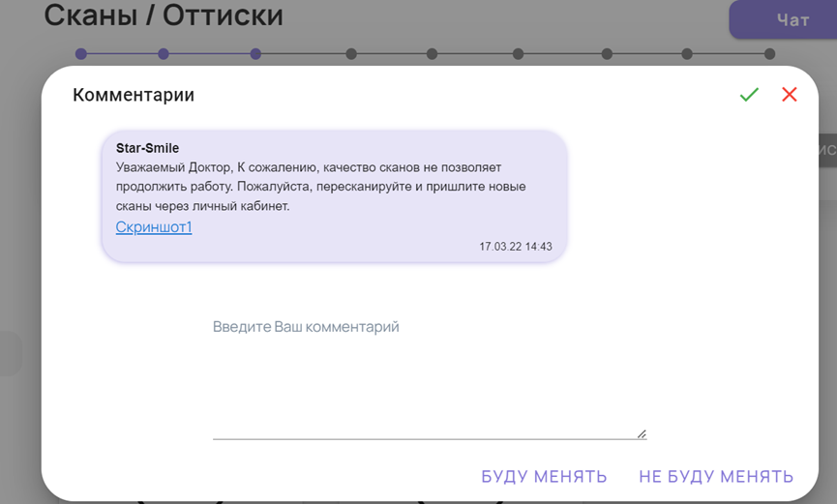Confirm comment with the green checkmark icon
The height and width of the screenshot is (504, 837).
click(x=749, y=95)
